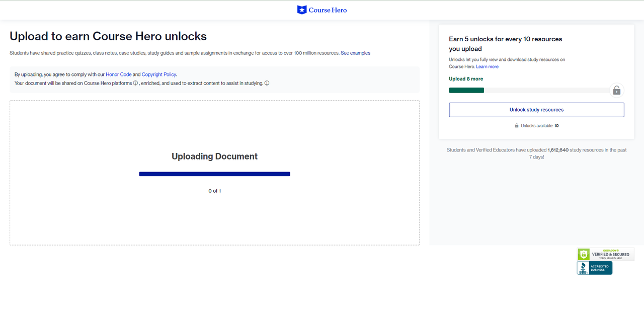Open the GoDaddy Verified & Secured badge

[x=605, y=254]
